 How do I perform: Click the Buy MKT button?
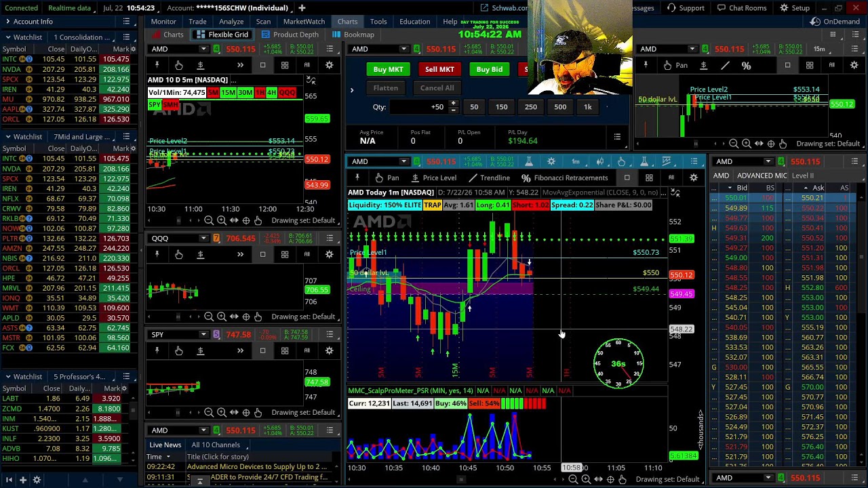[388, 69]
